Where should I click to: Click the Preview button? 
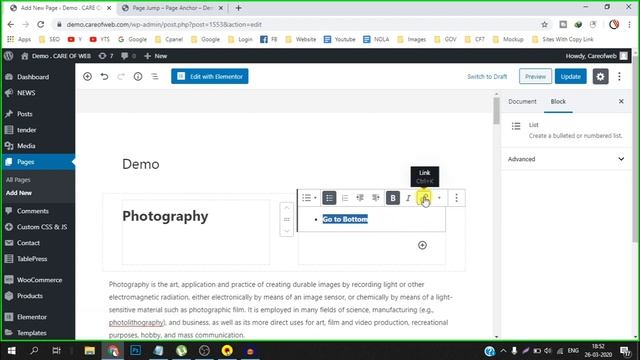(x=535, y=76)
